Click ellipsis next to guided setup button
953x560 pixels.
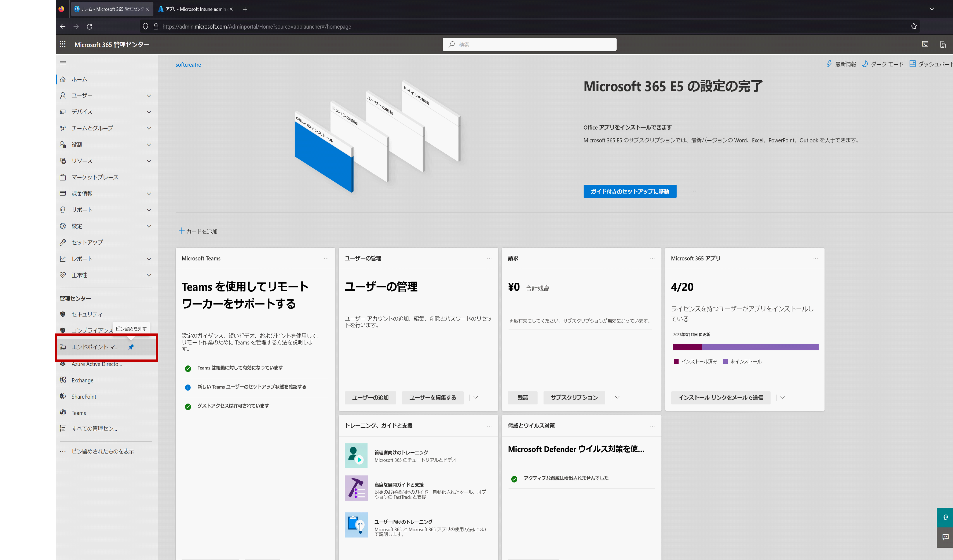693,191
